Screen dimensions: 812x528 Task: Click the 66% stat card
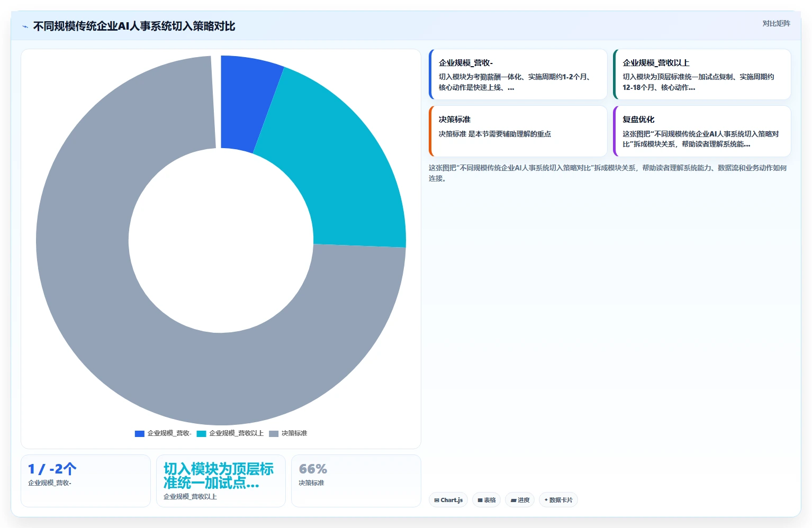pos(356,481)
